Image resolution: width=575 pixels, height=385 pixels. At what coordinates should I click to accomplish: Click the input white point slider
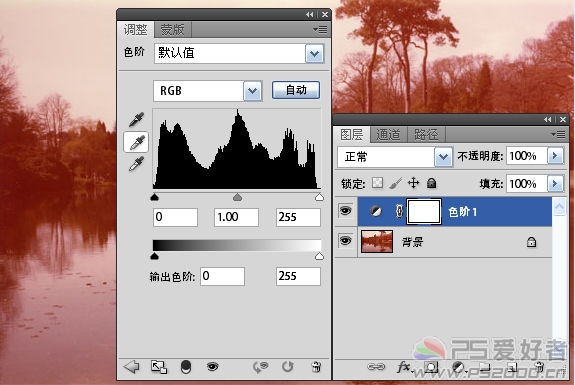319,198
